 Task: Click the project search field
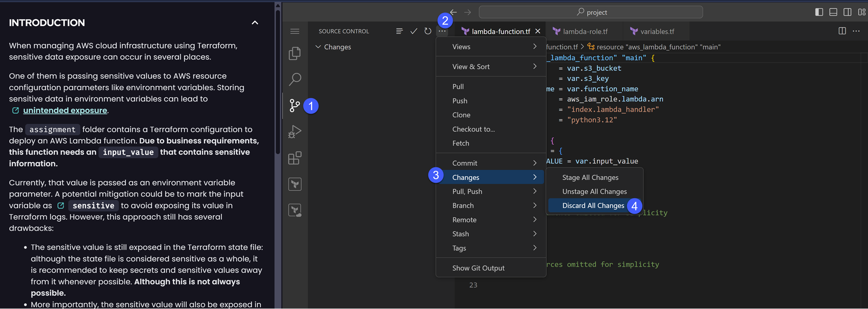(591, 12)
